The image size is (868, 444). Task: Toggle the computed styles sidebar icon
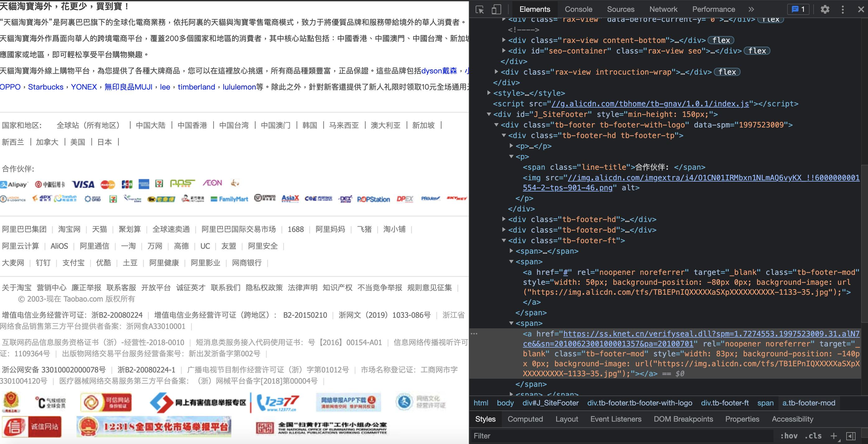pos(851,436)
